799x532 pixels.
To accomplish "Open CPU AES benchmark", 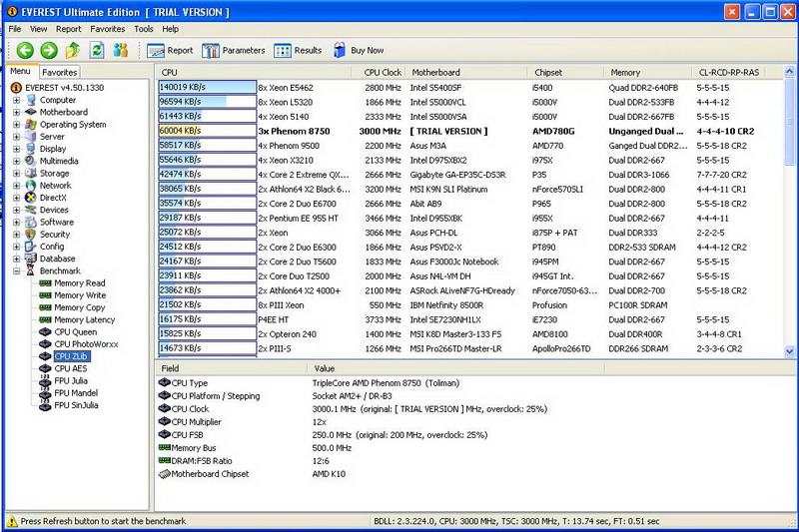I will 71,368.
